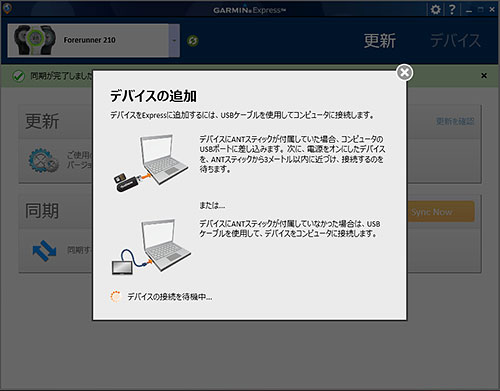Maximize the Garmin Express window
Image resolution: width=500 pixels, height=391 pixels.
pos(480,10)
